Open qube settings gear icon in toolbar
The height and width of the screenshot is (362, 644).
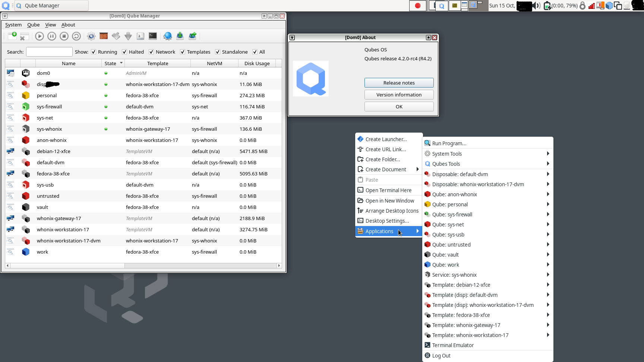[91, 36]
